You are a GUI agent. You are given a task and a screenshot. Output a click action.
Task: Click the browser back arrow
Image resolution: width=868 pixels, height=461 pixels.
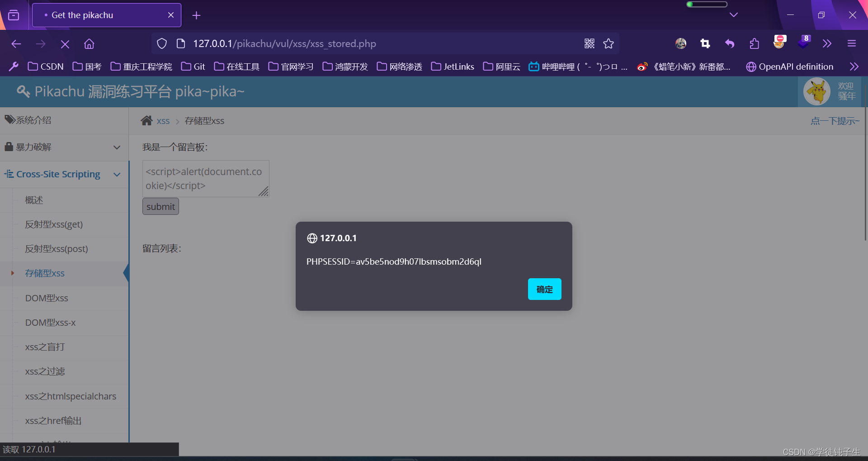(16, 44)
